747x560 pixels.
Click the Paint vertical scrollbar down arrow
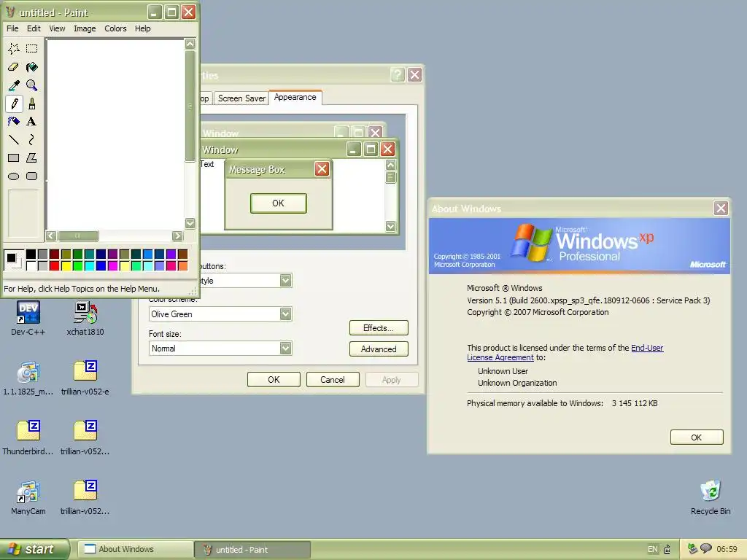(190, 223)
